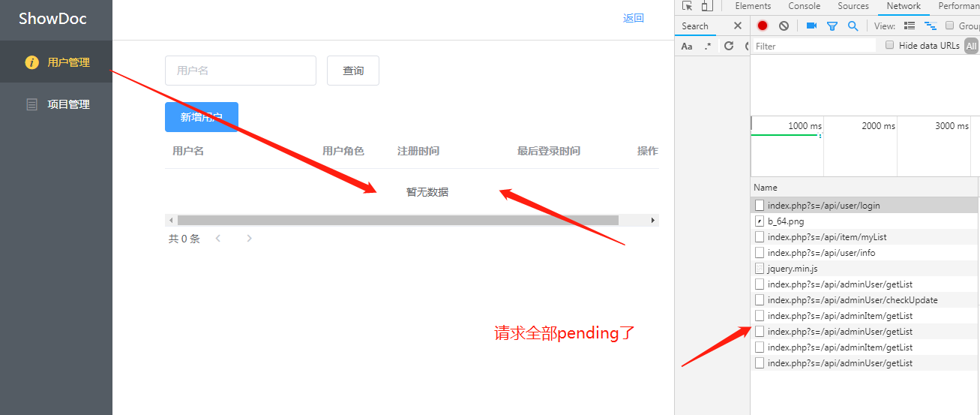980x415 pixels.
Task: Click the Name column header in network list
Action: (865, 188)
